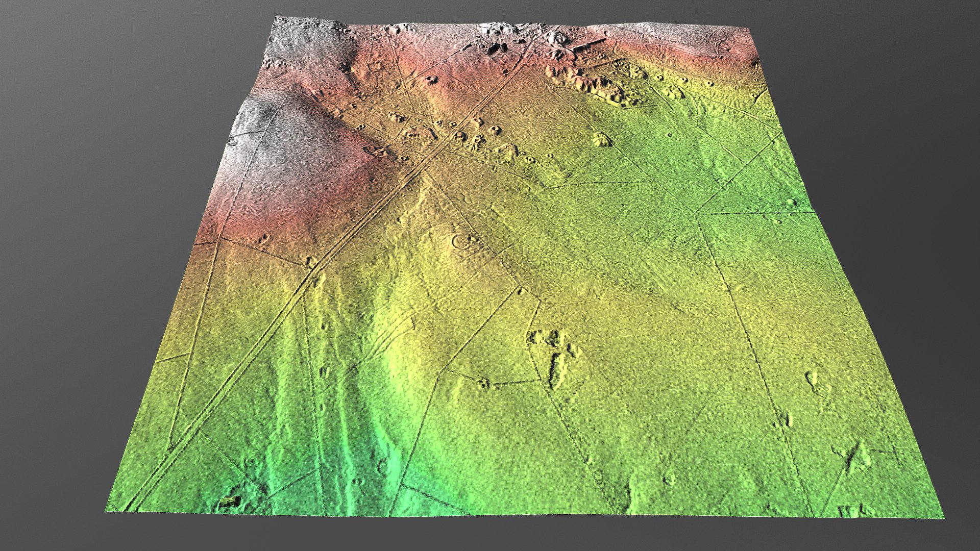Click the small building at terrain's bottom-left corner
The height and width of the screenshot is (551, 980).
tap(230, 502)
